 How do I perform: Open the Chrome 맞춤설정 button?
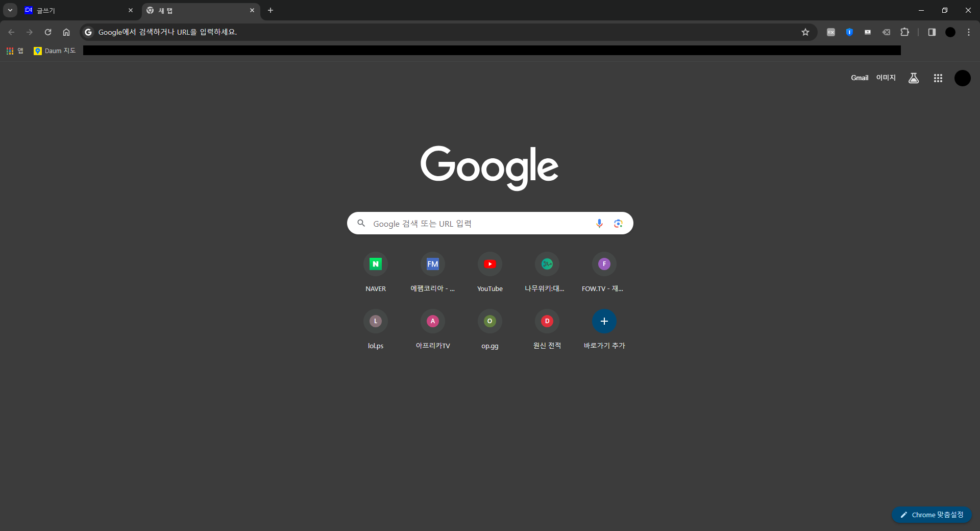pos(932,515)
